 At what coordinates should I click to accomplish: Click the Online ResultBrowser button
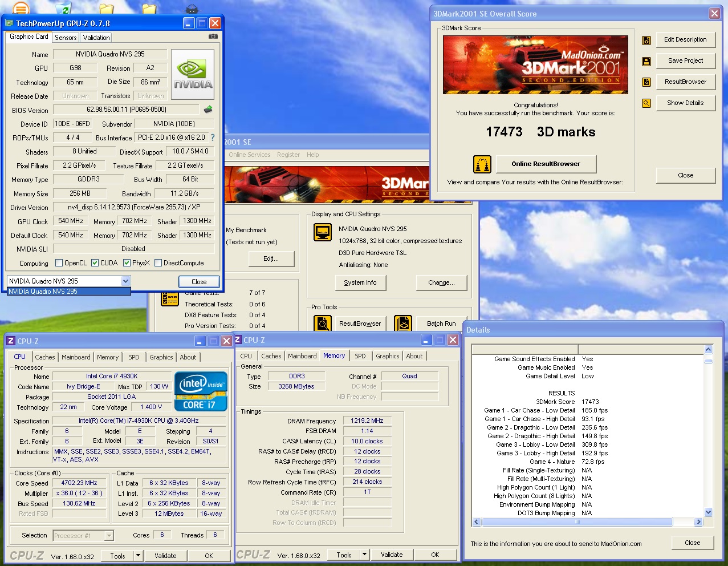[546, 164]
